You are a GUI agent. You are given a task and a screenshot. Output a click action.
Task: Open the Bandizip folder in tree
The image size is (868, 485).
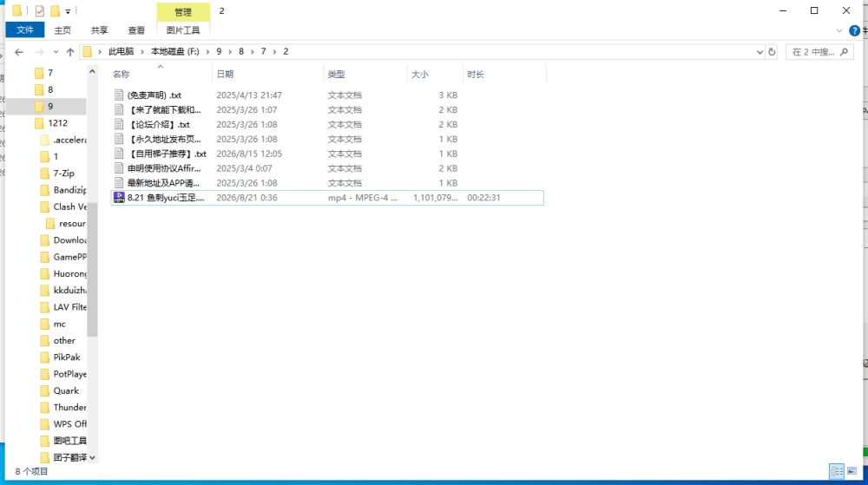point(69,190)
